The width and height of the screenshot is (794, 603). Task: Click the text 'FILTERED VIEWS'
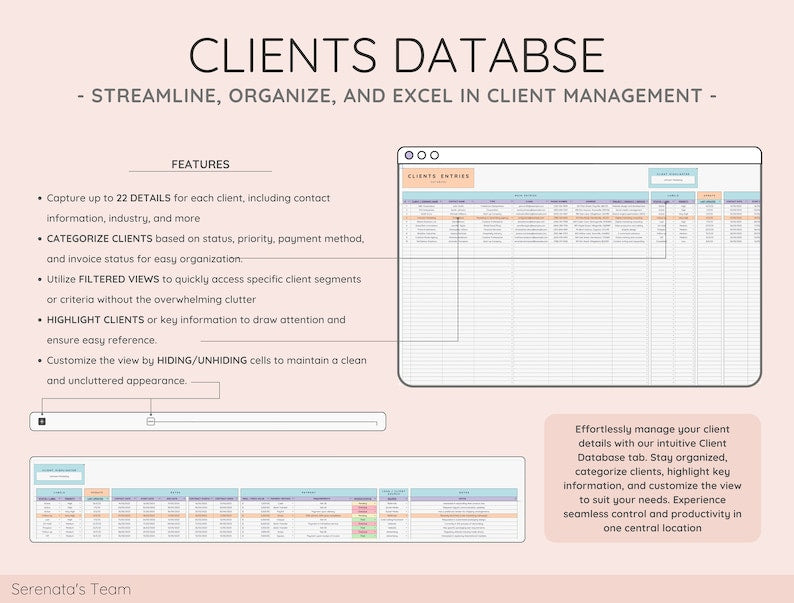tap(119, 279)
